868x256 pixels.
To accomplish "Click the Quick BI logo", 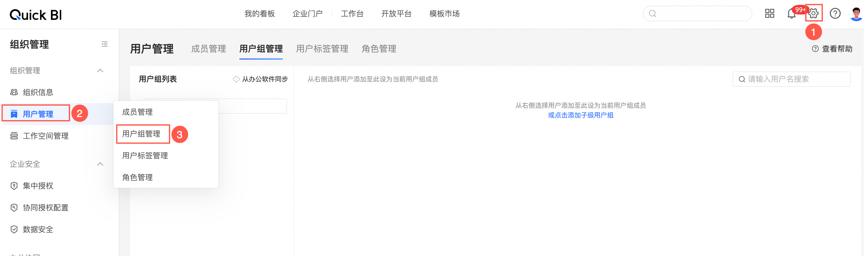I will point(36,15).
